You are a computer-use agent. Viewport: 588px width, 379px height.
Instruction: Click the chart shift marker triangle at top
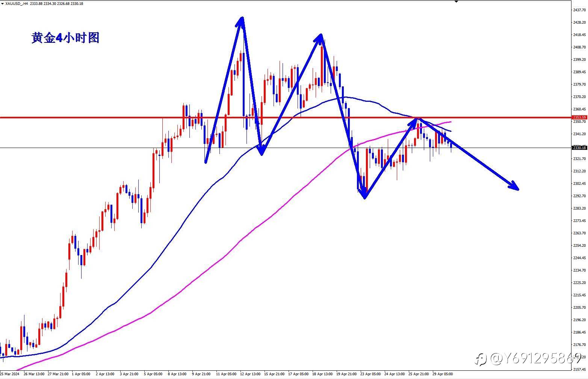pos(456,2)
